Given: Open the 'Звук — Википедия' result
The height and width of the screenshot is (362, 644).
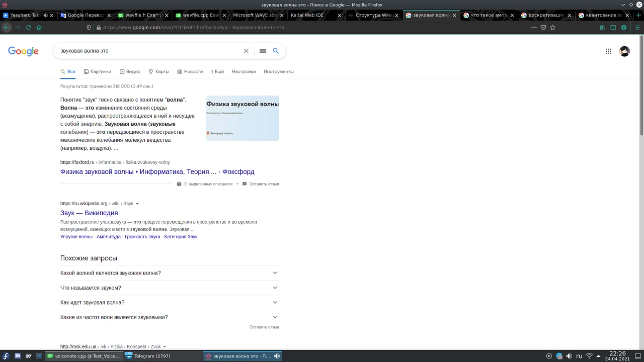Looking at the screenshot, I should point(89,213).
